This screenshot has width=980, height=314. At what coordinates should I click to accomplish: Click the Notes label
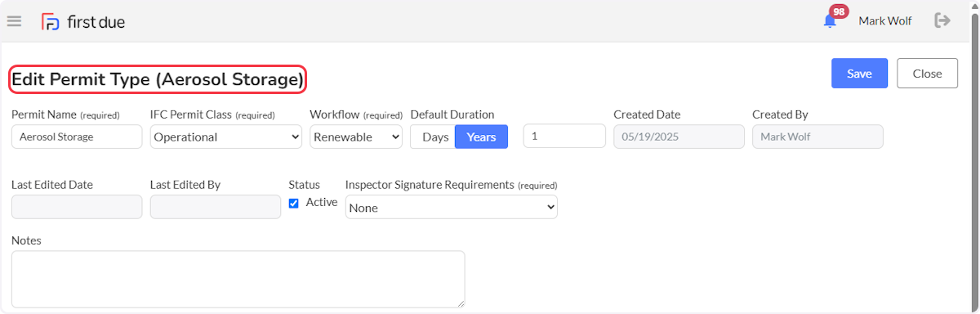26,240
